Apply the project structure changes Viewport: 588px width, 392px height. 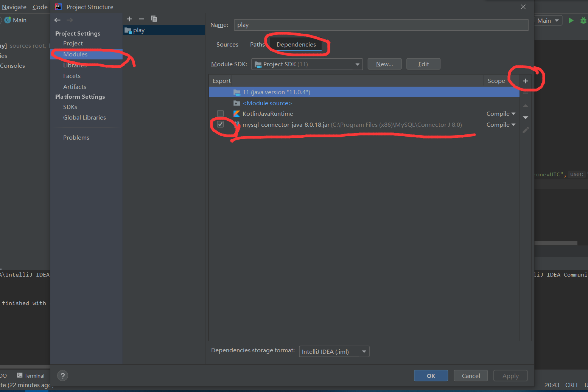510,375
